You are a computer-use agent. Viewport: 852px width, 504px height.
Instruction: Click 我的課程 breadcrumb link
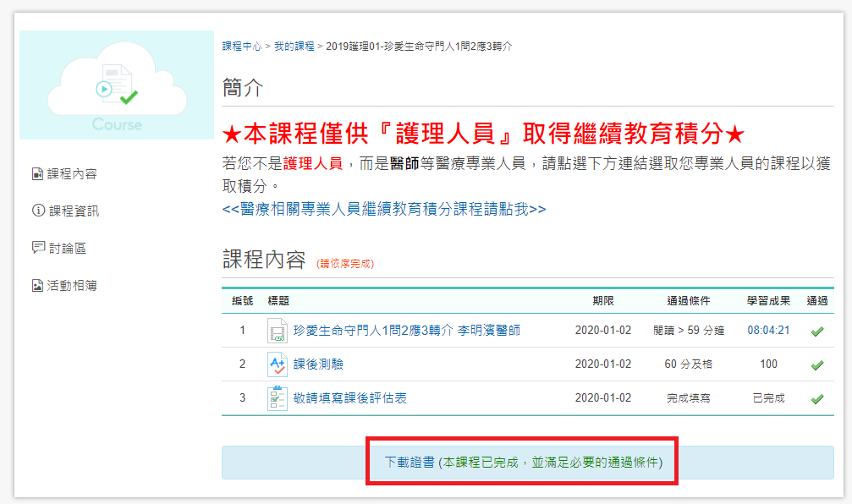[294, 47]
